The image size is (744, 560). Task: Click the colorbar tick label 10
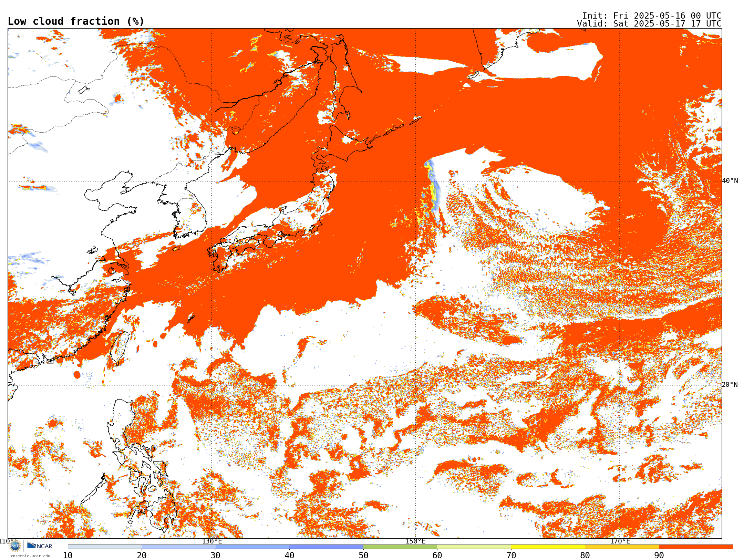tap(68, 556)
